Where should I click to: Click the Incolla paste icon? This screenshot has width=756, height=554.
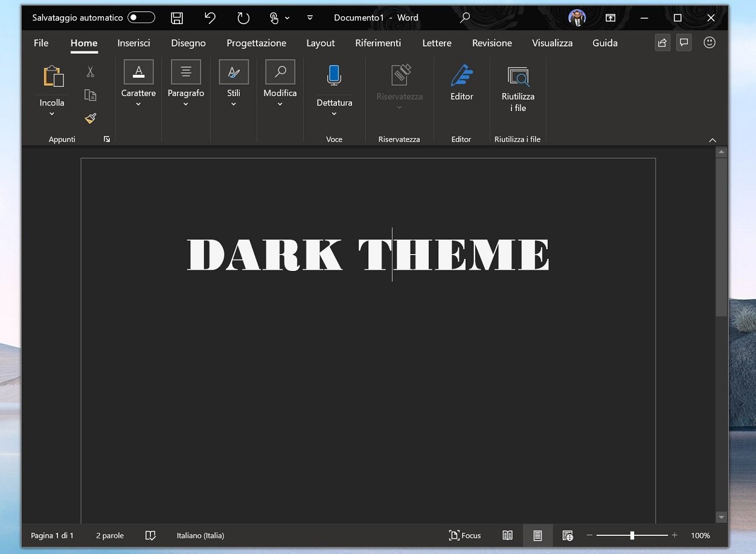pos(51,77)
